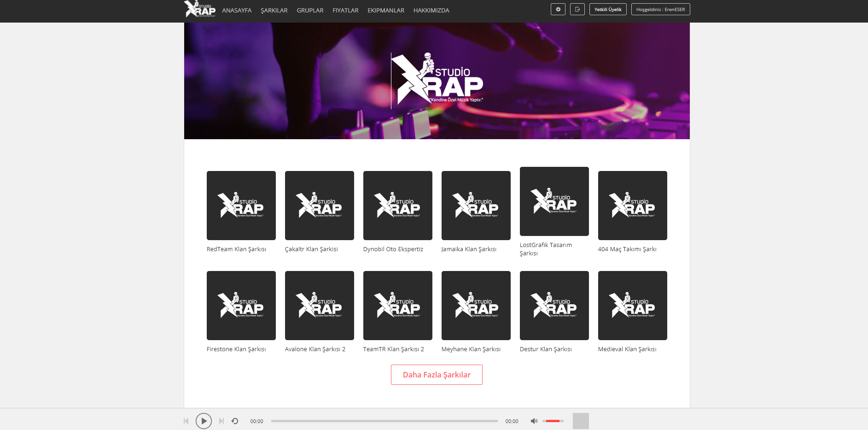Click Medieval Klan Şarkısı song link
This screenshot has height=430, width=868.
627,349
